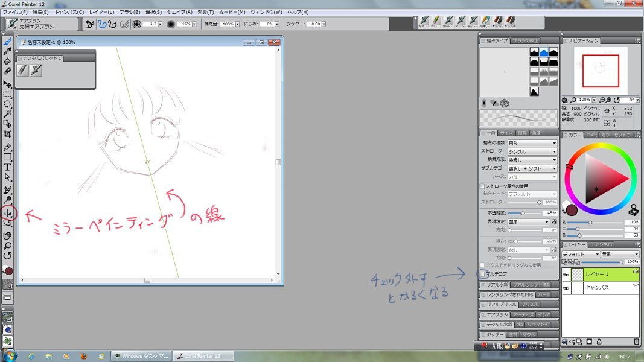Uncheck the マルチコア checkbox

[x=482, y=274]
